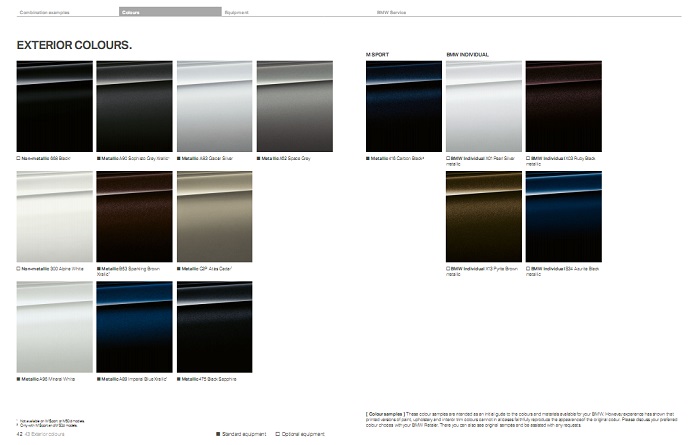Select the Alpine White non-metallic swatch
The image size is (700, 445).
point(54,216)
